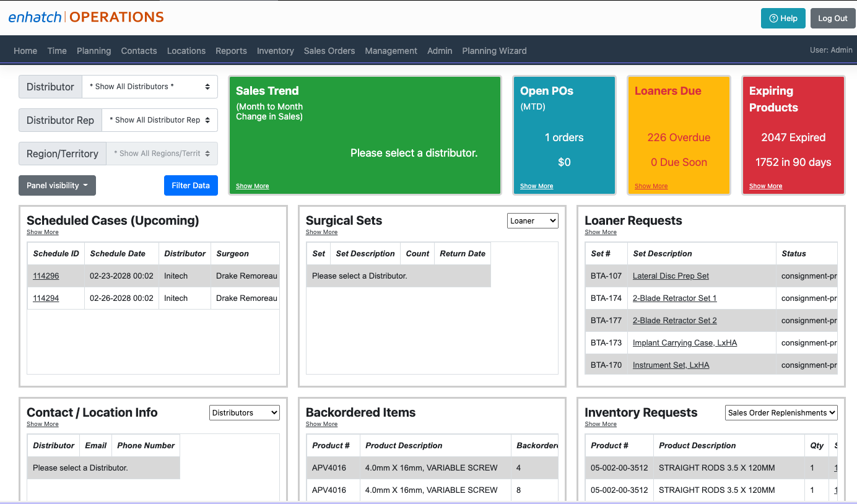The height and width of the screenshot is (504, 857).
Task: Open schedule 114296 from Scheduled Cases
Action: pyautogui.click(x=45, y=276)
